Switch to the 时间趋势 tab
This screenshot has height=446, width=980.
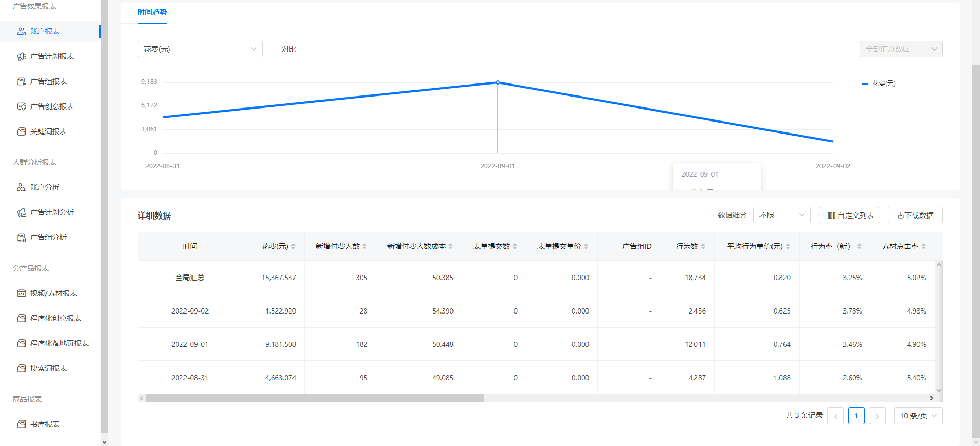click(152, 13)
